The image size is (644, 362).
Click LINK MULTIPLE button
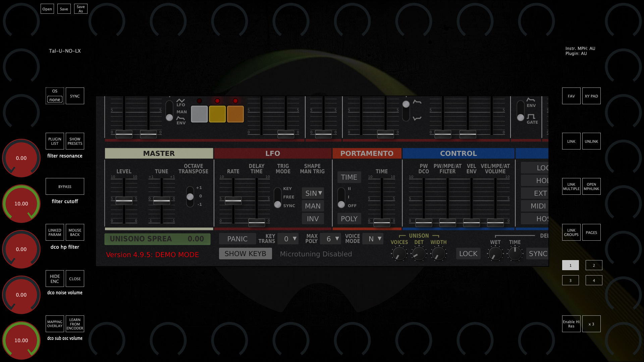pos(571,187)
